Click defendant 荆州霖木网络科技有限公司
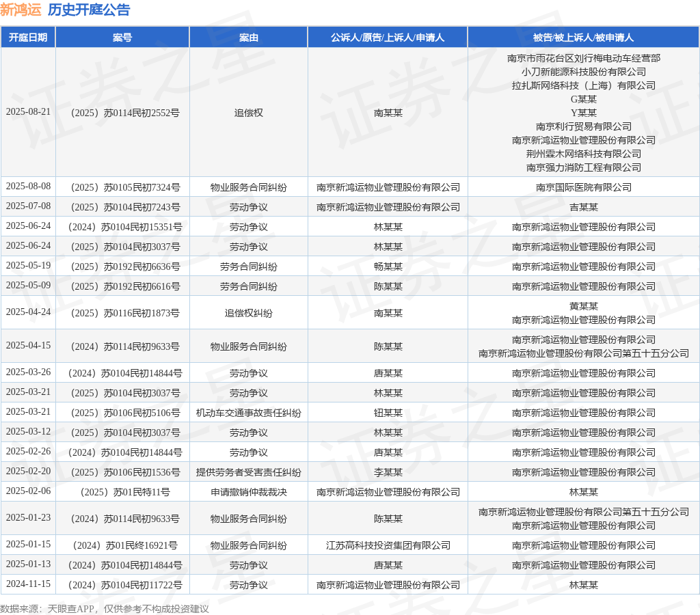 pyautogui.click(x=584, y=154)
